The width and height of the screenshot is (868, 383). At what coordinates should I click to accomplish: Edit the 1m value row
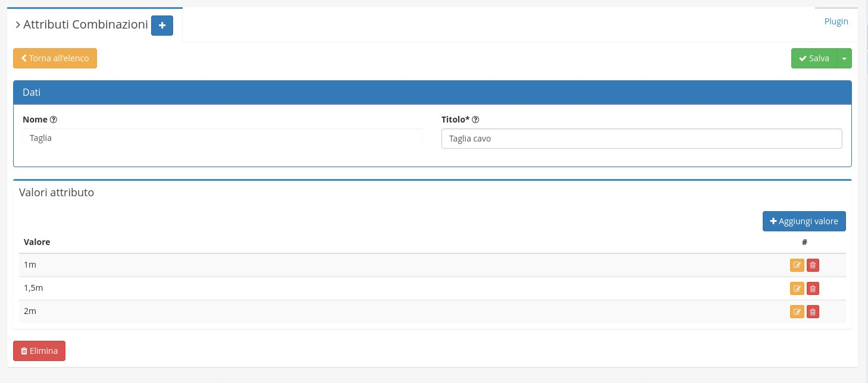(797, 265)
